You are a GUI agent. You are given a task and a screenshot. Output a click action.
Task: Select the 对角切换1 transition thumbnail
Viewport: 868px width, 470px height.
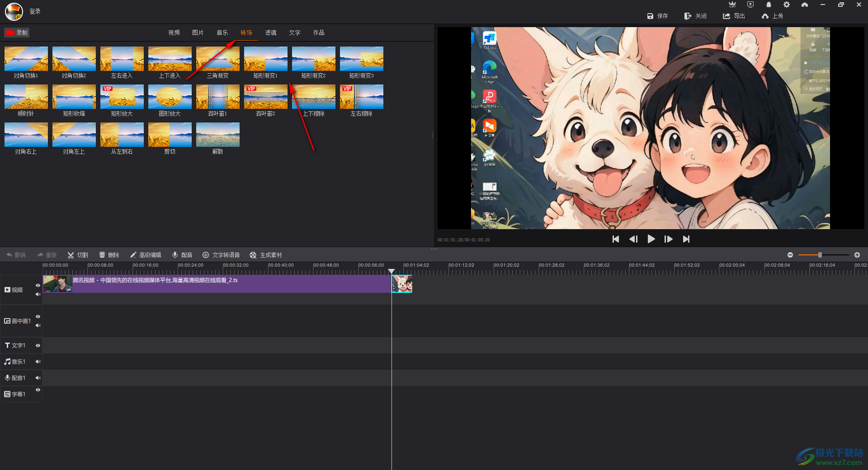click(26, 59)
